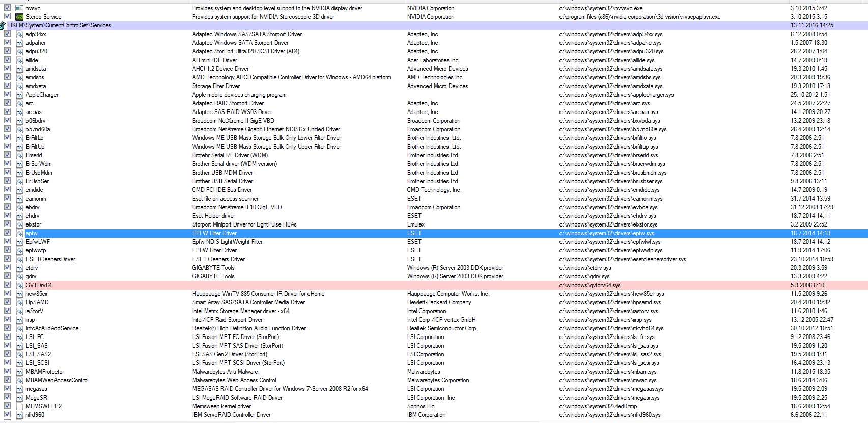Screen dimensions: 868x423
Task: Select the MBAMWebAccessControl entry name
Action: point(57,380)
